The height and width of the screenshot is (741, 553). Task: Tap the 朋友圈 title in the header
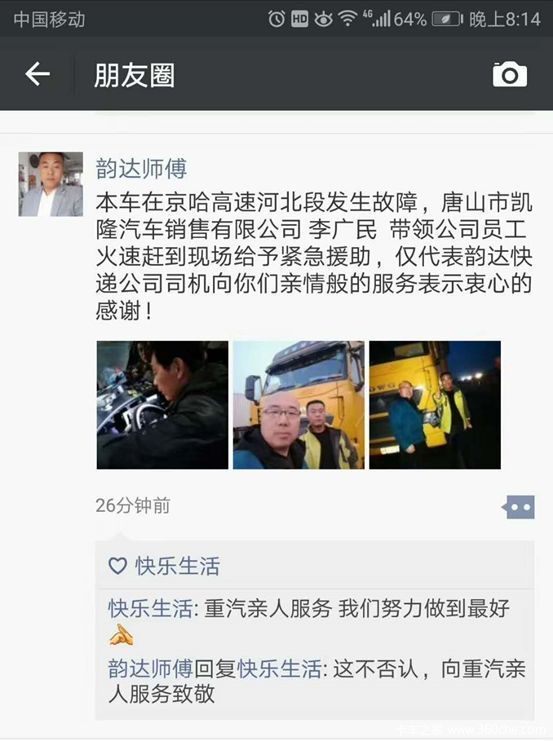coord(134,75)
